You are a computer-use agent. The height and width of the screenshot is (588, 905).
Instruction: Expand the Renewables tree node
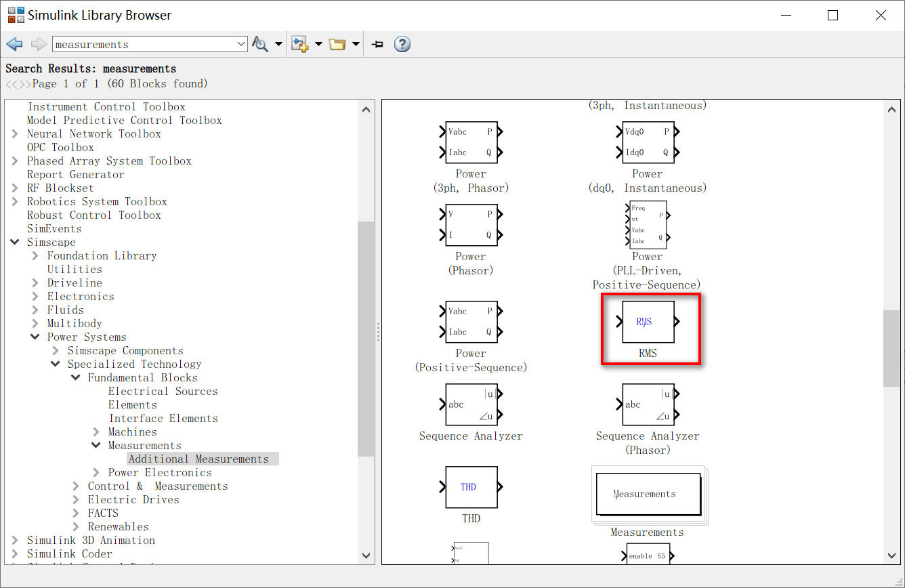(75, 526)
